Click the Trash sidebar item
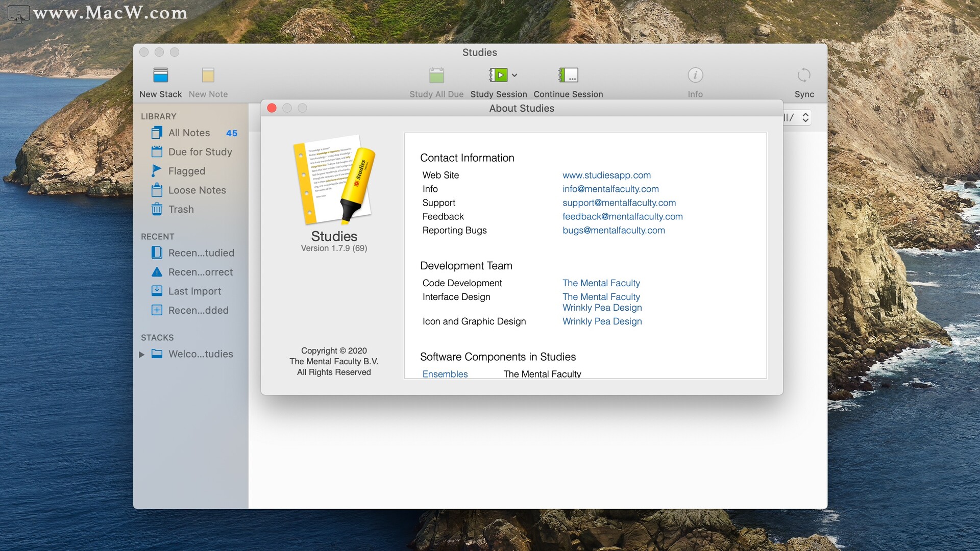The height and width of the screenshot is (551, 980). click(x=180, y=209)
